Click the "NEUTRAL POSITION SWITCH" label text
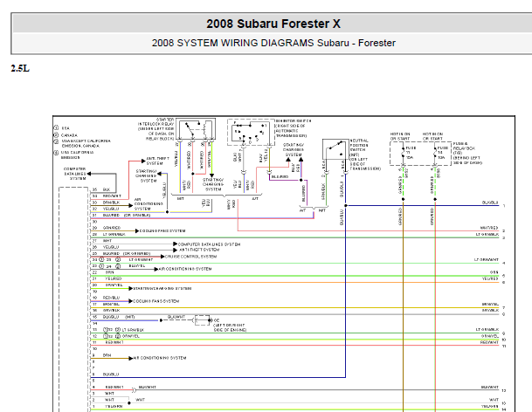 point(365,154)
